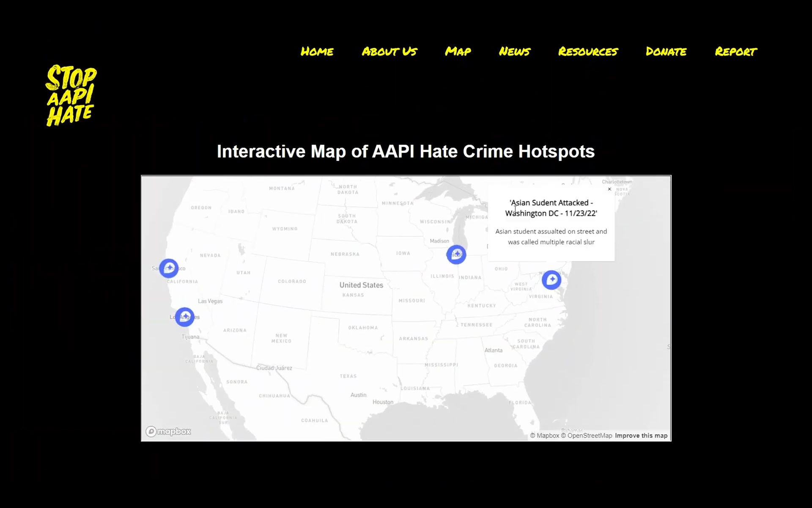Screen dimensions: 812x508
Task: Click the © Mapbox attribution link
Action: (x=545, y=436)
